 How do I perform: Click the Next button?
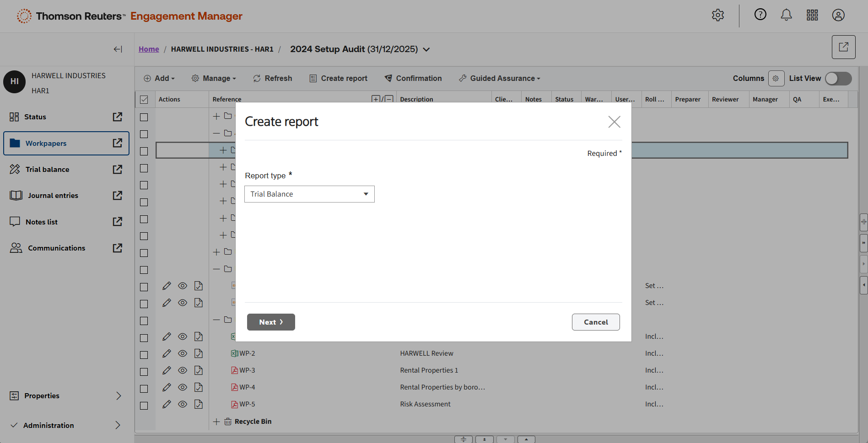coord(271,322)
